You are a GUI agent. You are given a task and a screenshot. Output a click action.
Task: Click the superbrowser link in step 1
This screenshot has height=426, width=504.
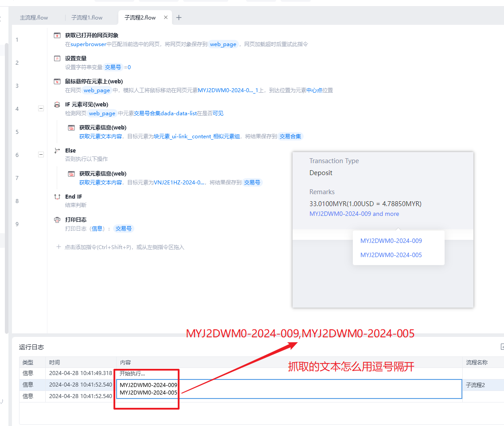click(x=88, y=44)
